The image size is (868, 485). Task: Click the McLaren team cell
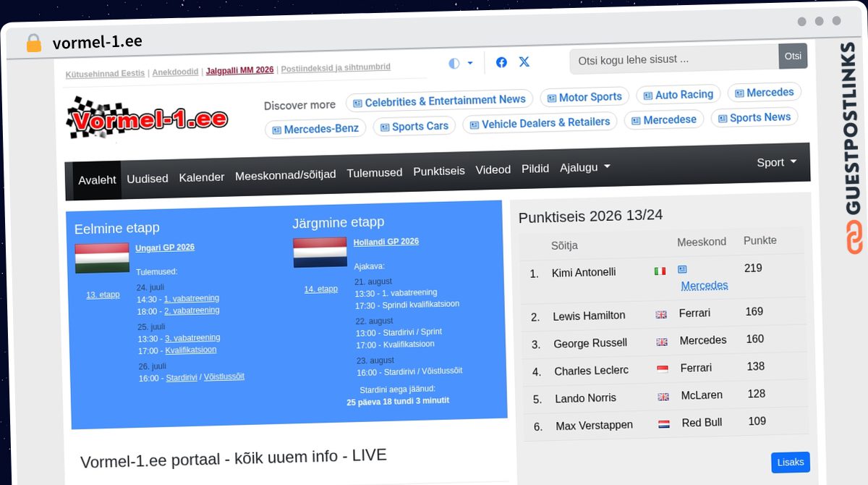click(702, 395)
